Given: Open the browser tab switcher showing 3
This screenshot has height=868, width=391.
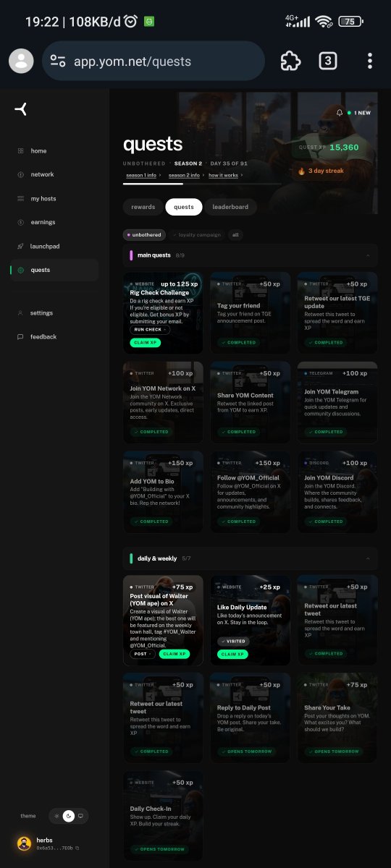Looking at the screenshot, I should [x=328, y=61].
